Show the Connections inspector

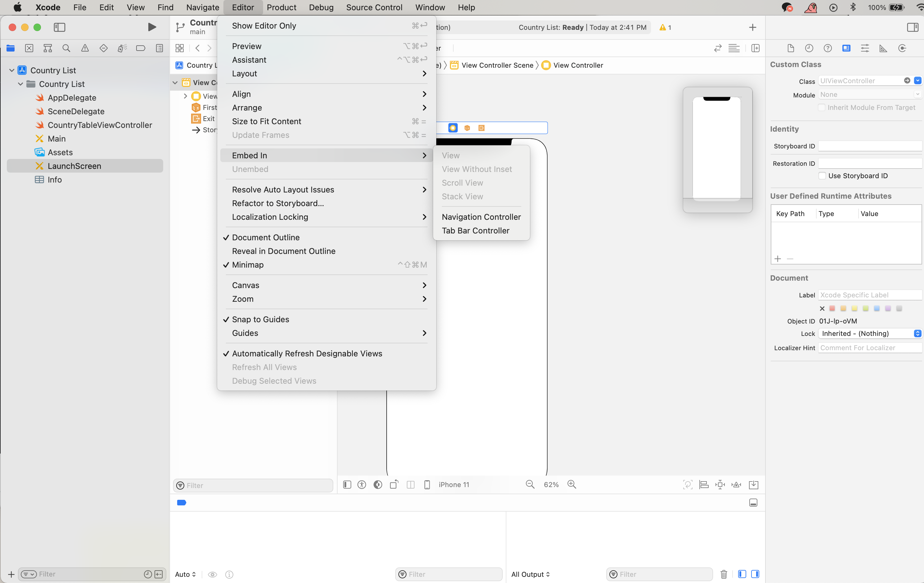point(902,48)
